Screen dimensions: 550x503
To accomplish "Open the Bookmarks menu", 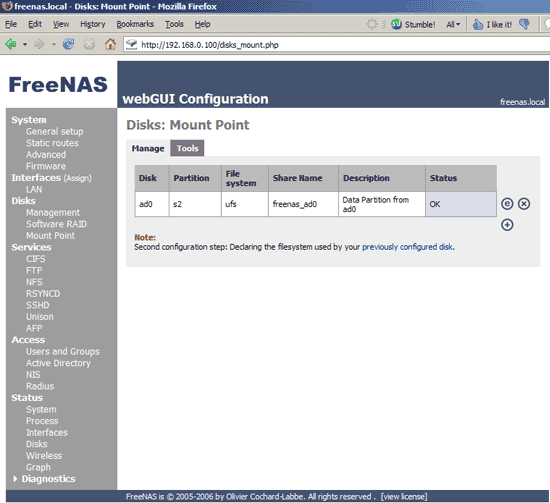I will click(135, 24).
